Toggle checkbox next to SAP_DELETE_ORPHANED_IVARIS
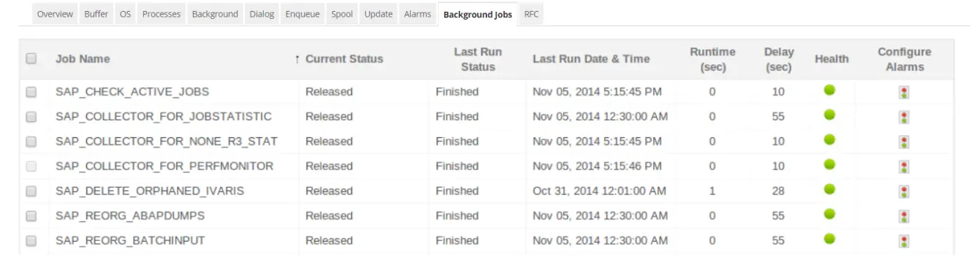This screenshot has height=276, width=980. point(31,191)
